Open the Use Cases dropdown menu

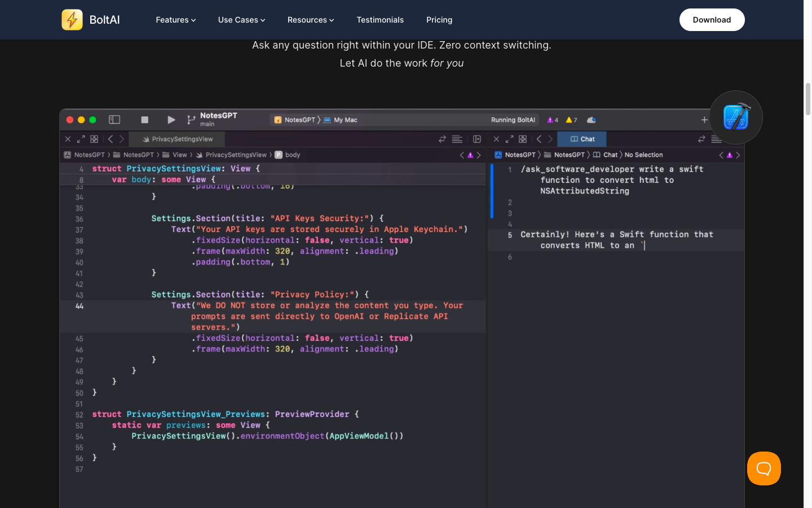(x=241, y=20)
